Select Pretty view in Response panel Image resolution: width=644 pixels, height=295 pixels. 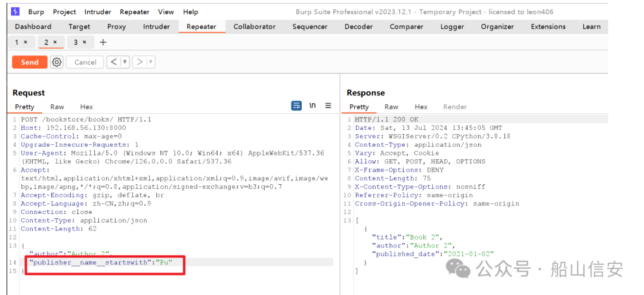click(360, 107)
